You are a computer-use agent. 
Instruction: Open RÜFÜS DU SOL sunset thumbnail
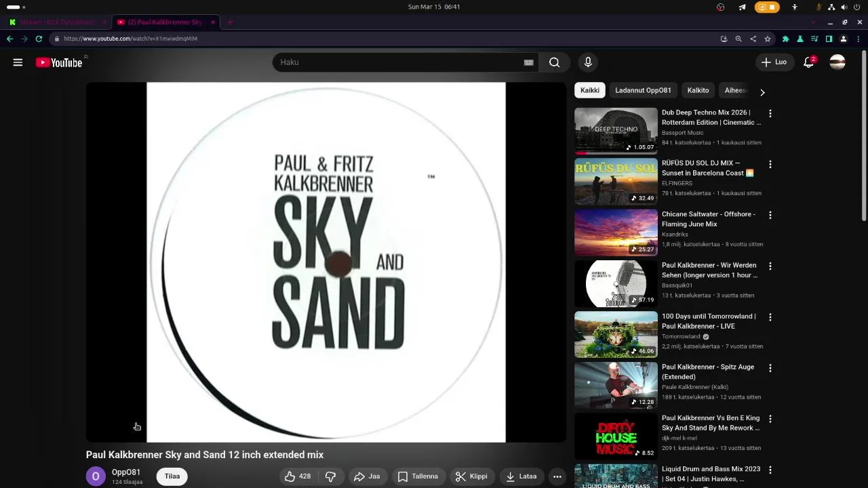pyautogui.click(x=616, y=182)
